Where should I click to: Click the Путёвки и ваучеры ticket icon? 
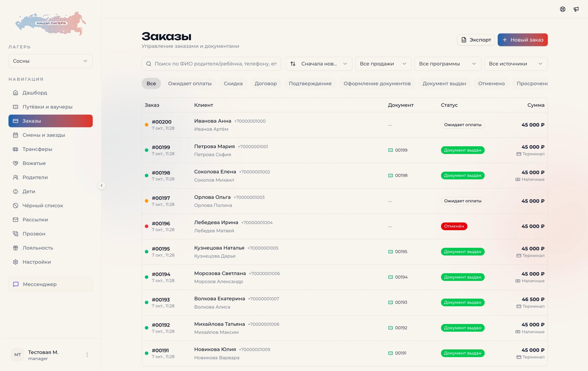click(15, 107)
